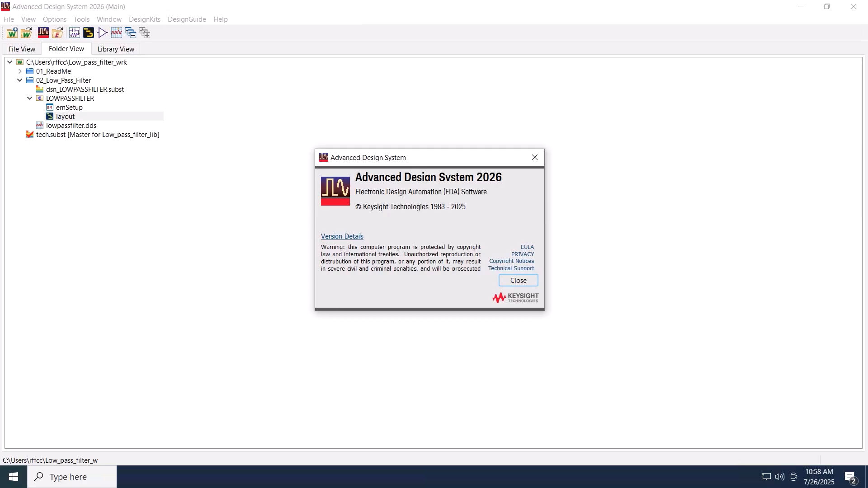Expand the 01_ReadMe folder
The image size is (868, 488).
click(19, 71)
